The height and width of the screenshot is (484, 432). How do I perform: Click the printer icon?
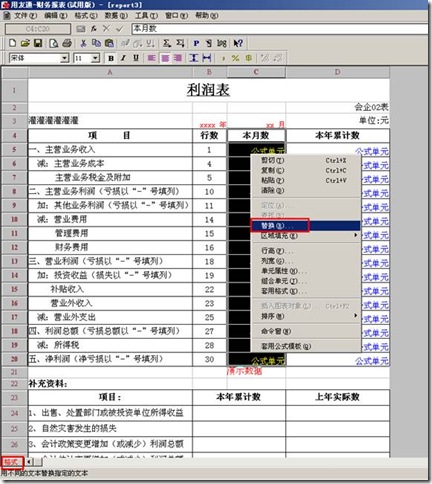click(x=67, y=43)
